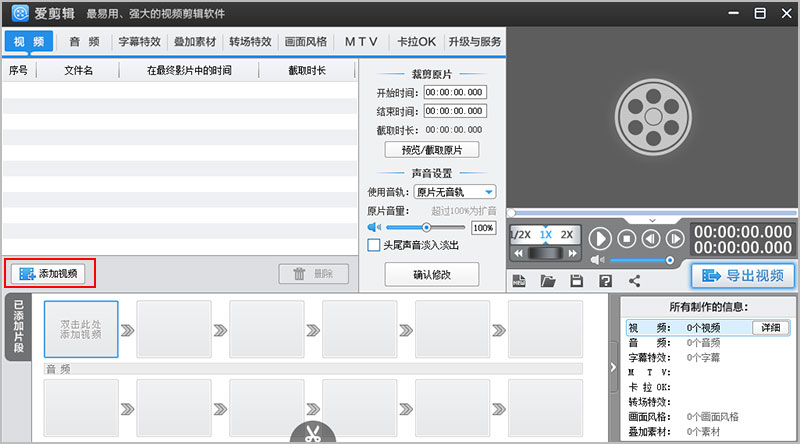The image size is (800, 444).
Task: Select 1/2X playback speed
Action: point(521,235)
